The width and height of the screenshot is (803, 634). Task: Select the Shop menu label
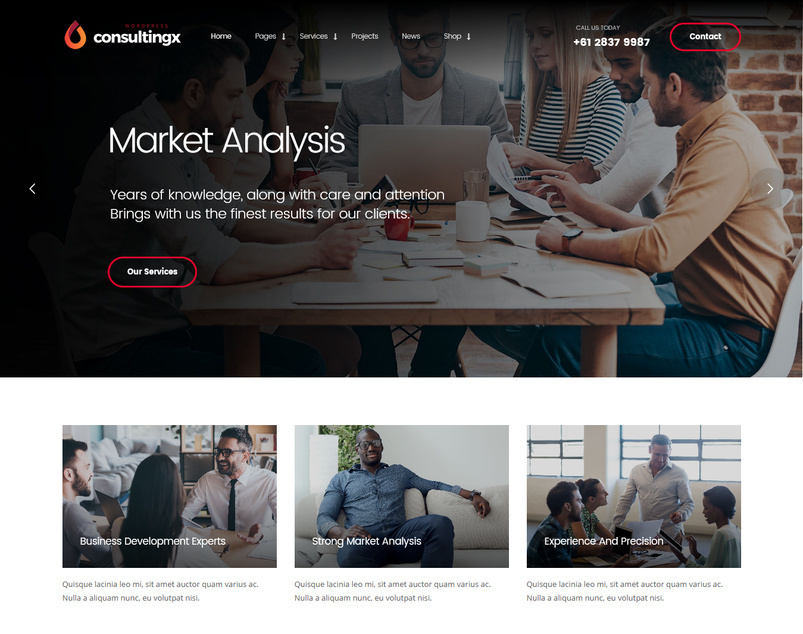pyautogui.click(x=452, y=36)
